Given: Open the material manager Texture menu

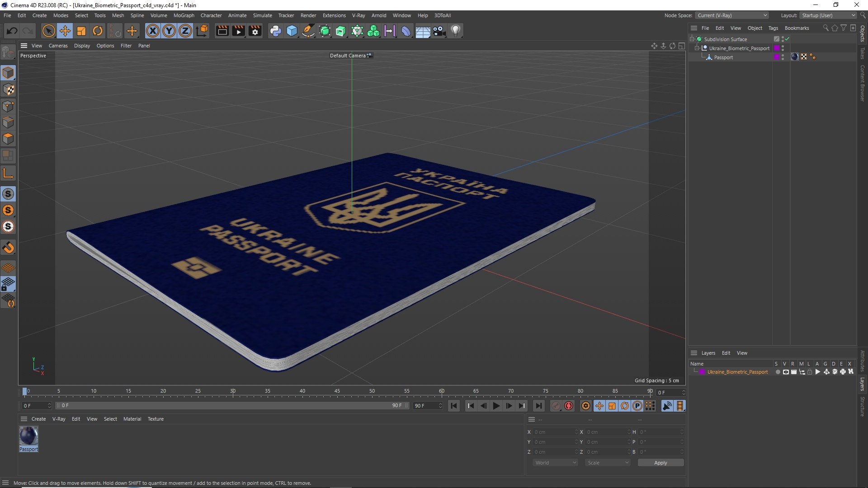Looking at the screenshot, I should (x=156, y=419).
